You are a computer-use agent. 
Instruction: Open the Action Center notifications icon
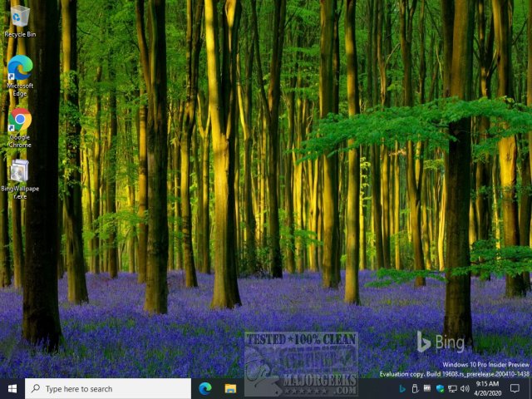tap(515, 388)
